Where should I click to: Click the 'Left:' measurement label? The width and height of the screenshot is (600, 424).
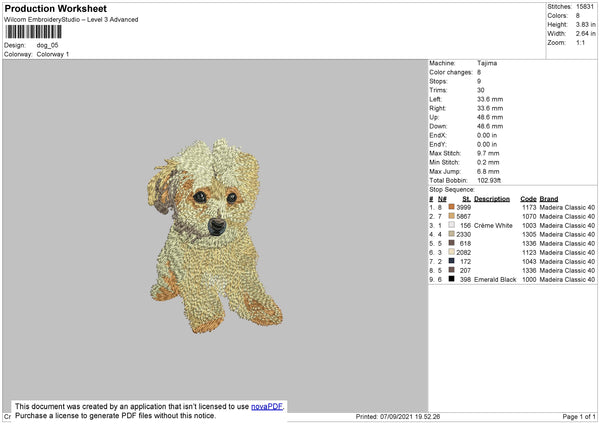[x=435, y=99]
